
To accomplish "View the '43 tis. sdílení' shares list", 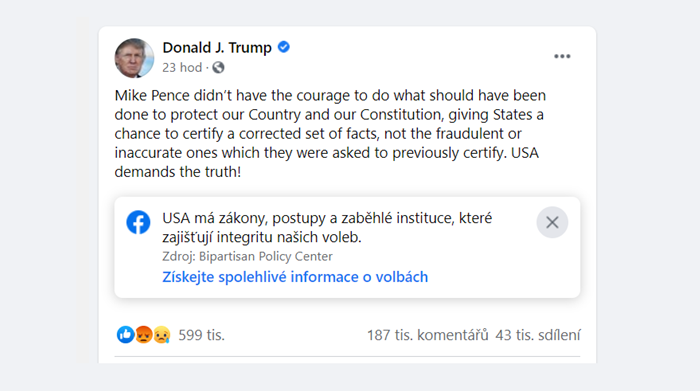I will [538, 335].
